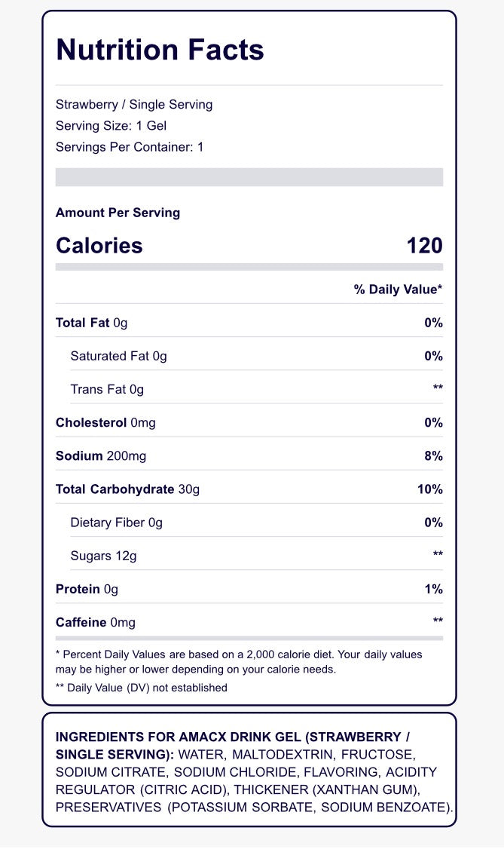This screenshot has width=504, height=849.
Task: Click the Trans Fat 0g entry
Action: (107, 390)
